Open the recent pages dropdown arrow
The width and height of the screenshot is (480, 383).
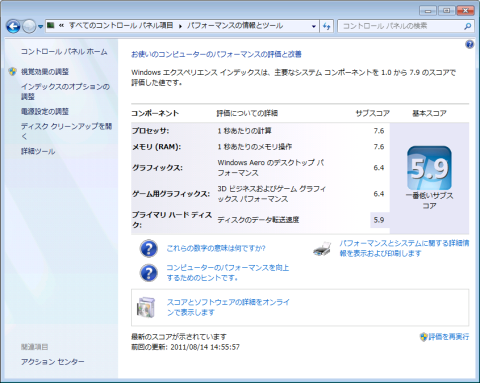[x=40, y=26]
